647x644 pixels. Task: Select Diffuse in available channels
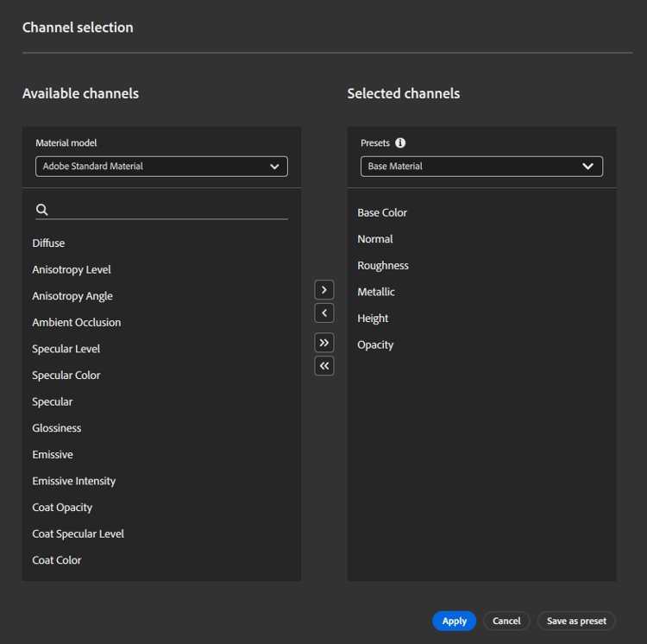(x=48, y=243)
